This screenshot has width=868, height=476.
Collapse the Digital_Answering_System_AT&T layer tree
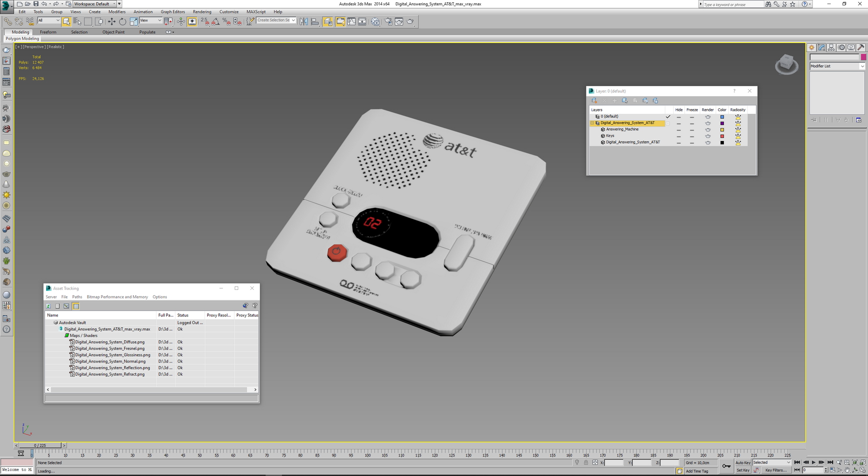click(x=592, y=123)
